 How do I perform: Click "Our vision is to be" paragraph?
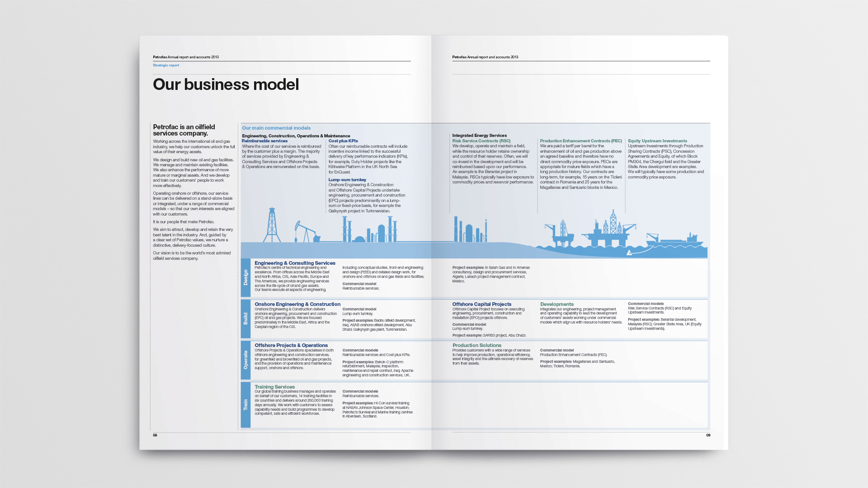tap(192, 256)
